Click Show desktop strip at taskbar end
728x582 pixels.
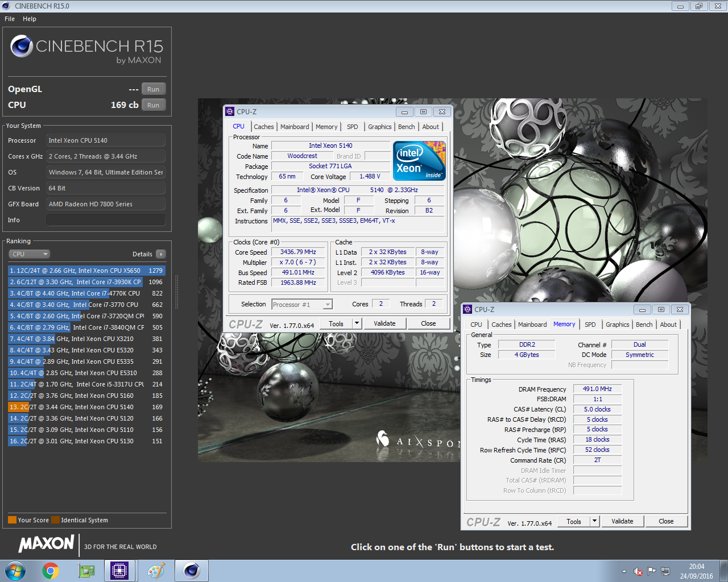coord(724,571)
